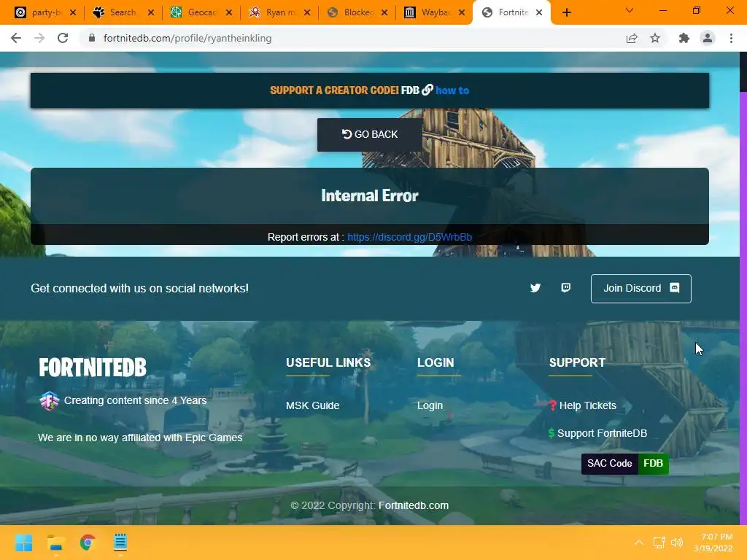Click the footer Login link

click(430, 405)
